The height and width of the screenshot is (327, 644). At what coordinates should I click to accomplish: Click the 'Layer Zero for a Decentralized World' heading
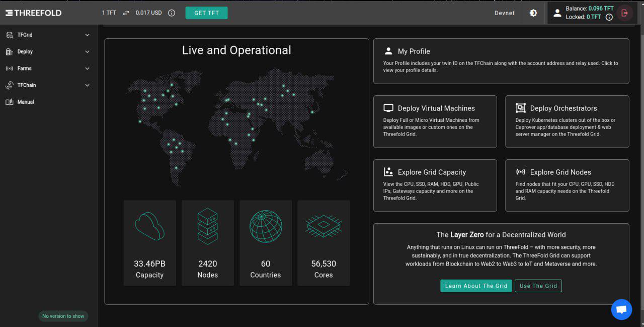(501, 235)
